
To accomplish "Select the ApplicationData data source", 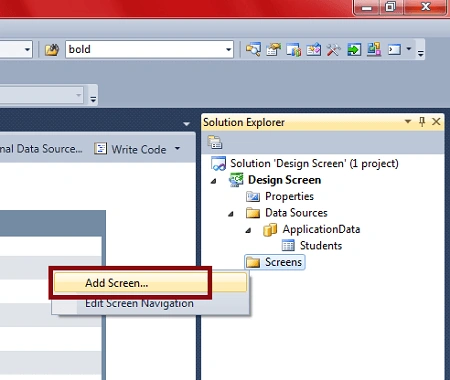I will 321,229.
